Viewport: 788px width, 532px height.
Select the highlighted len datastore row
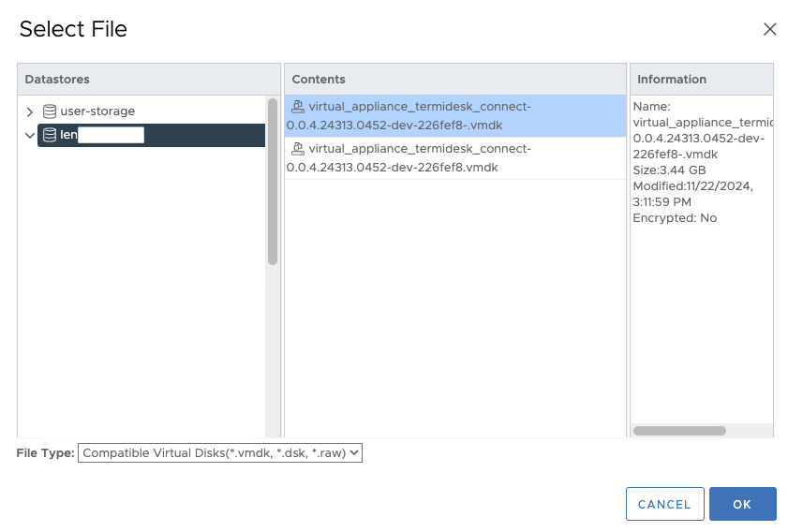pos(151,135)
